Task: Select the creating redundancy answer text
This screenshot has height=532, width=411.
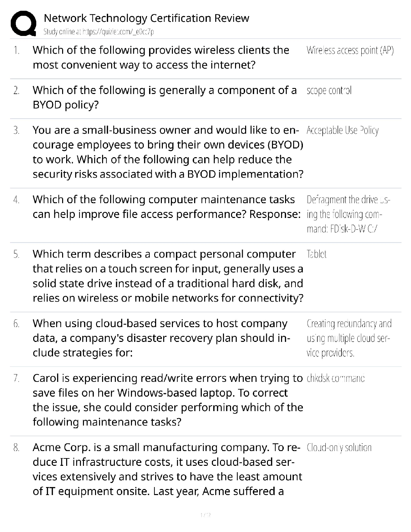Action: [349, 338]
